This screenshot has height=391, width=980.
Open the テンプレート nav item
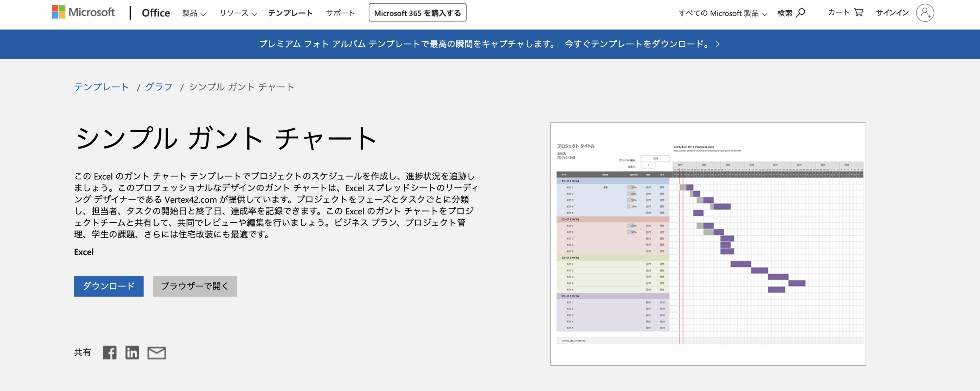pyautogui.click(x=290, y=13)
